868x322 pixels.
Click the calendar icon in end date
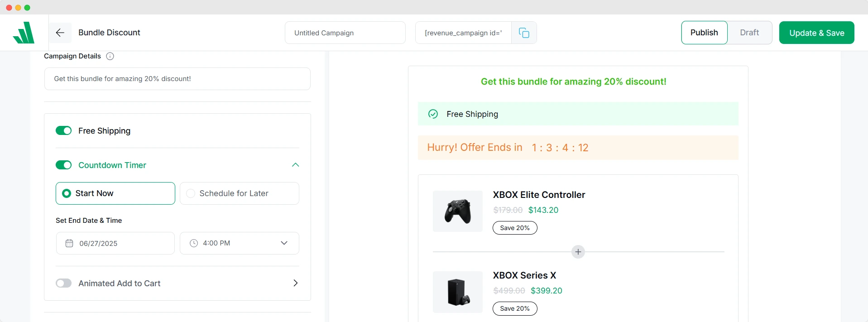pos(69,243)
